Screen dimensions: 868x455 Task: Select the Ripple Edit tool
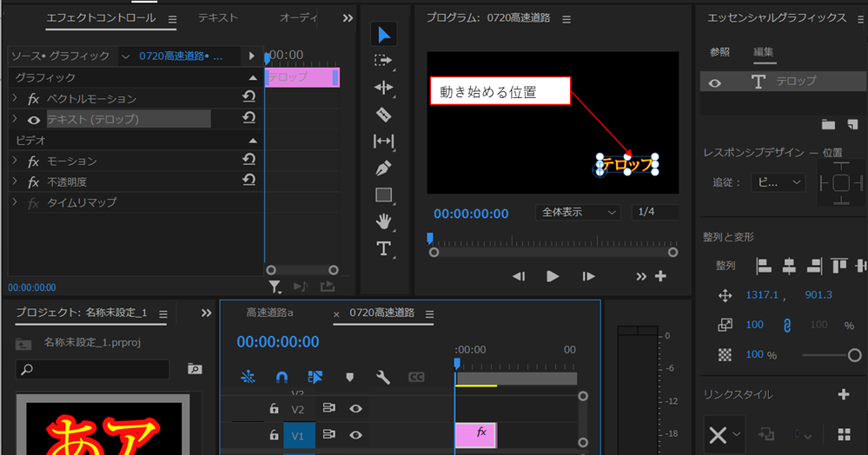tap(384, 88)
